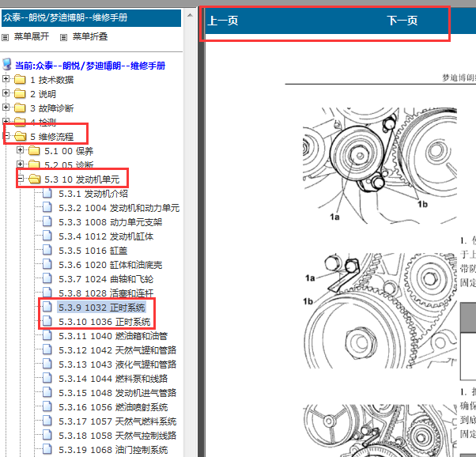Click the page icon of 5.3.6 1020 缸体和油底壳
The height and width of the screenshot is (457, 476).
pyautogui.click(x=47, y=264)
